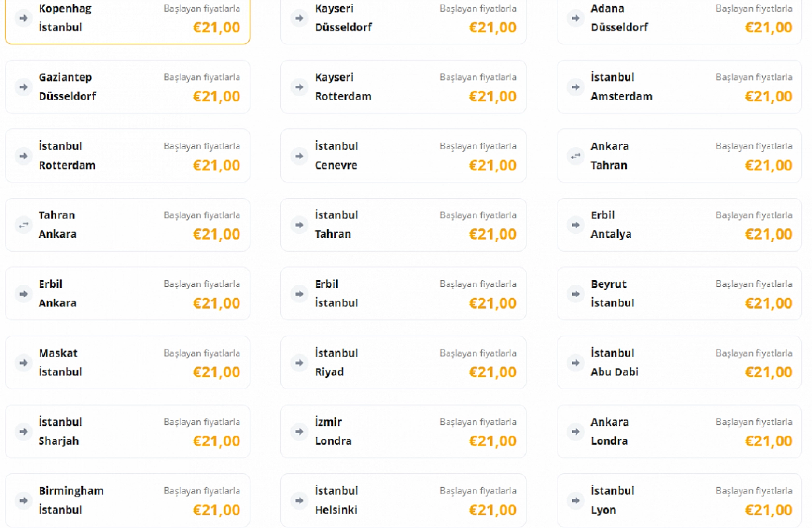The height and width of the screenshot is (528, 812).
Task: Click the €21,00 price for Birmingham–İstanbul
Action: 216,510
